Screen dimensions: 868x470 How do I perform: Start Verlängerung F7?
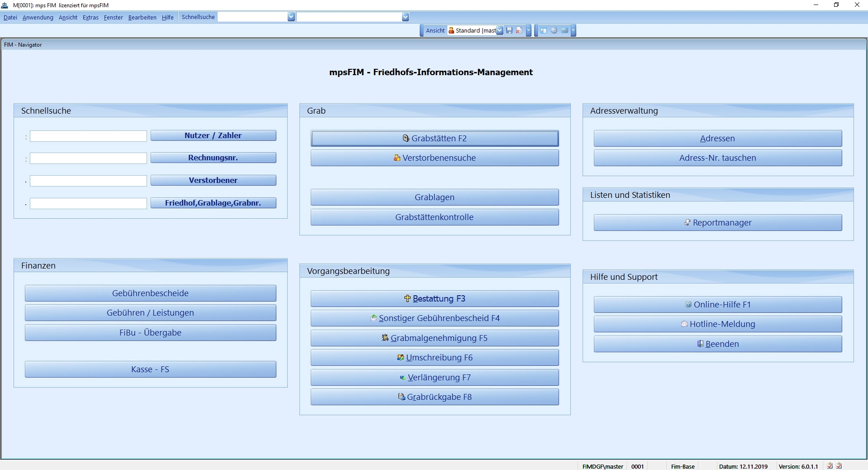435,378
